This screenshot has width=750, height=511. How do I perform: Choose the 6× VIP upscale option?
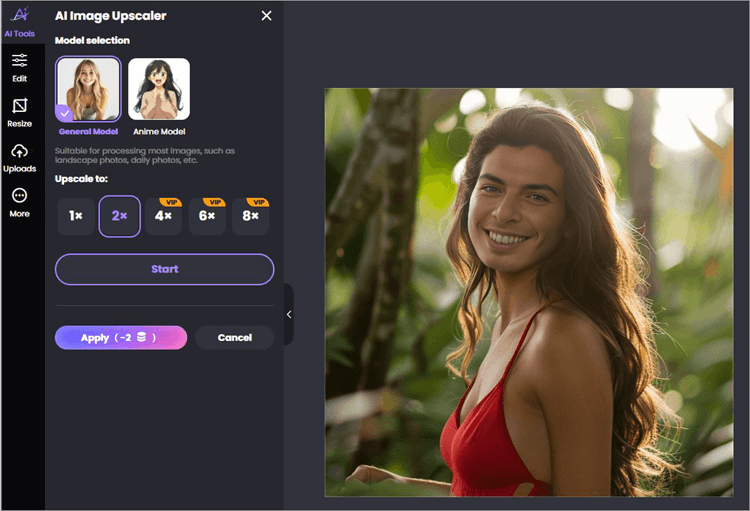tap(207, 217)
